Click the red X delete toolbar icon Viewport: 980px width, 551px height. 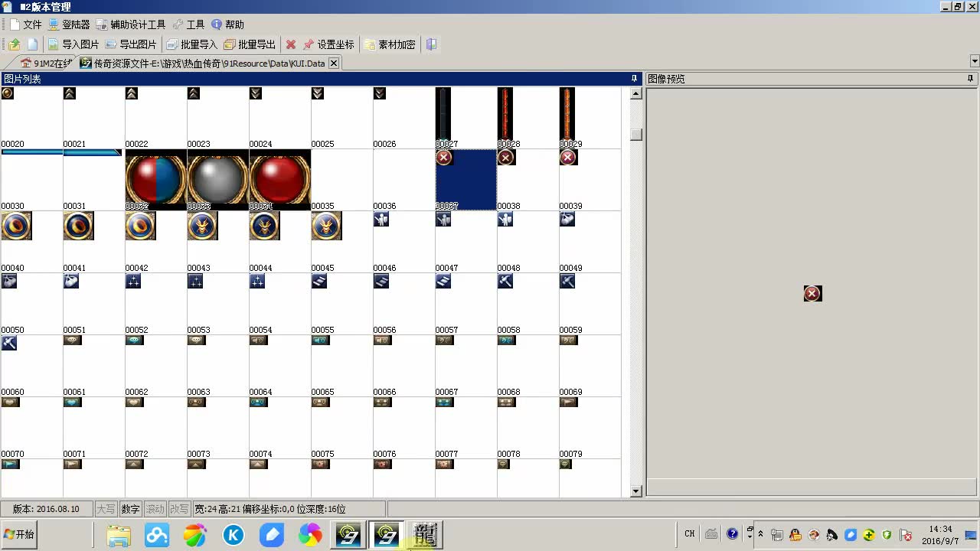click(291, 44)
